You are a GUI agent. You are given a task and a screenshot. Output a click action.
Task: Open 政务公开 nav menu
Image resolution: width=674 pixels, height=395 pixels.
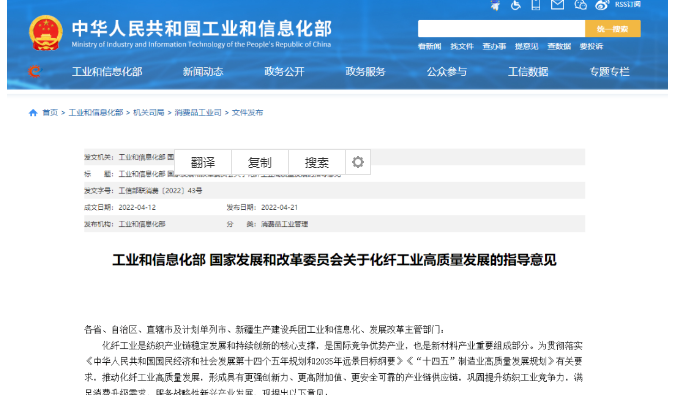click(x=284, y=72)
